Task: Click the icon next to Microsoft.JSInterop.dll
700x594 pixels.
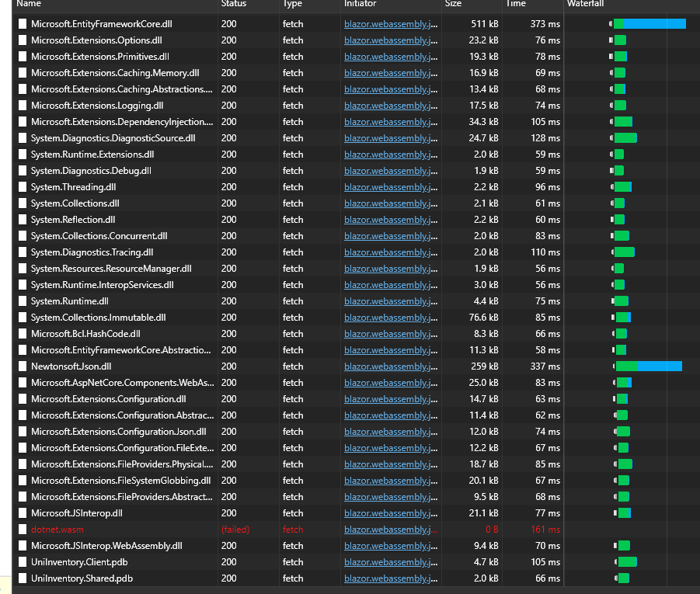Action: [x=22, y=512]
